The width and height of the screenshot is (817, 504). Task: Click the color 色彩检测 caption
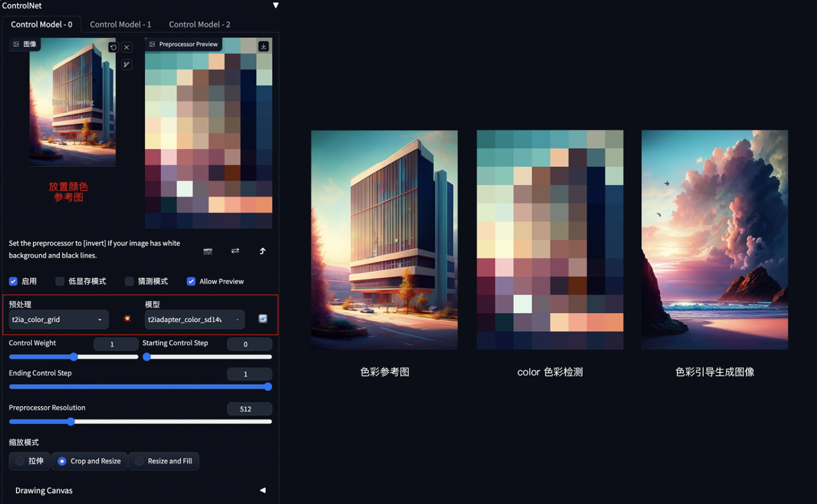[550, 372]
